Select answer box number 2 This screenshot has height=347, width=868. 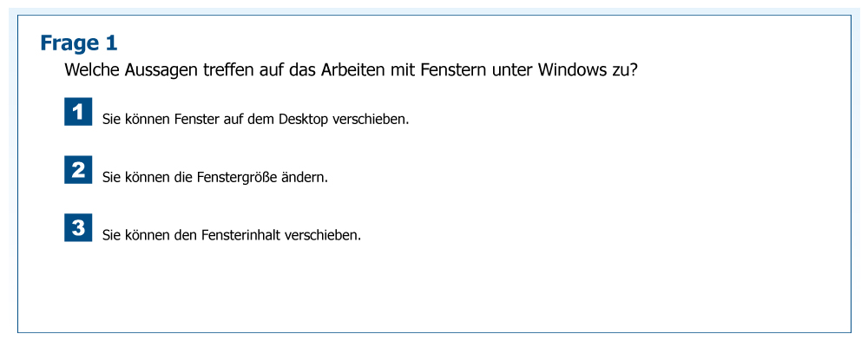click(x=78, y=170)
